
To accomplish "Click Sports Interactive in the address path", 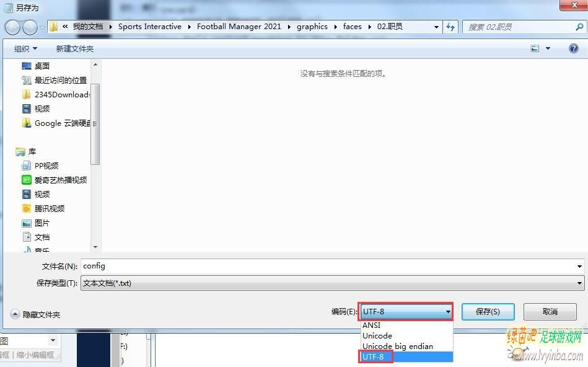I will click(x=149, y=27).
